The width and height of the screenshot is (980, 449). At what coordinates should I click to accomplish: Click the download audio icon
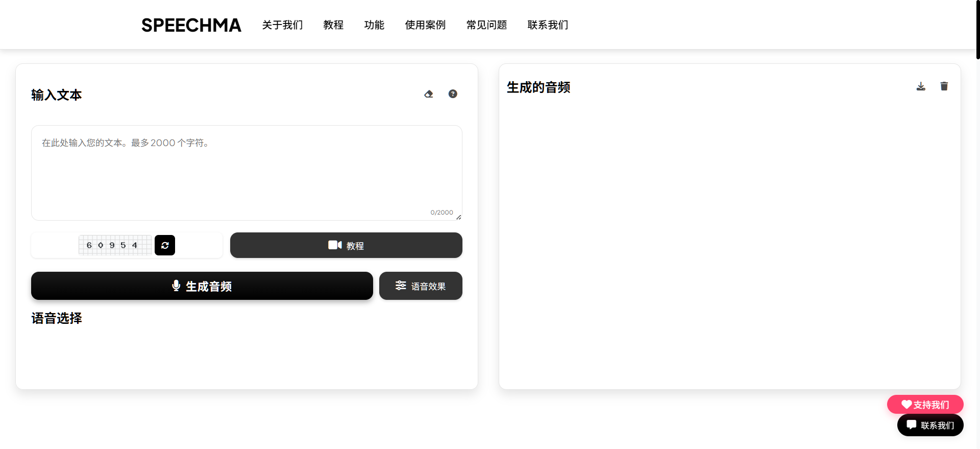[921, 86]
